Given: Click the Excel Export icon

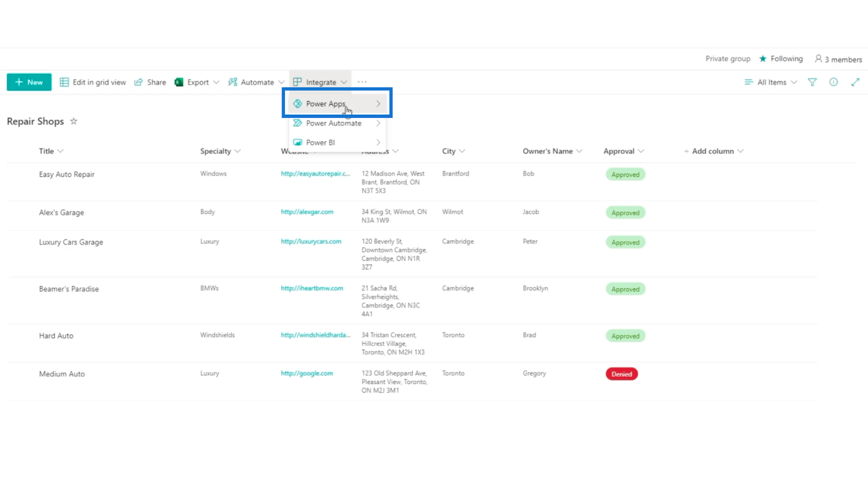Looking at the screenshot, I should point(178,82).
